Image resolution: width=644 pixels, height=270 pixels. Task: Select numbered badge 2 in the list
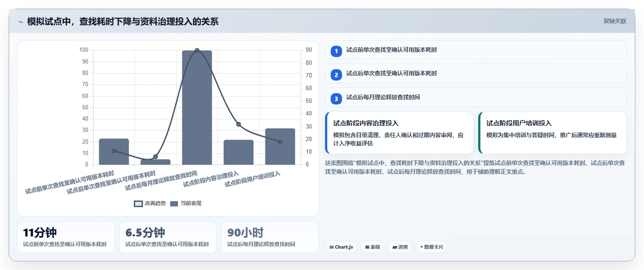click(x=336, y=74)
